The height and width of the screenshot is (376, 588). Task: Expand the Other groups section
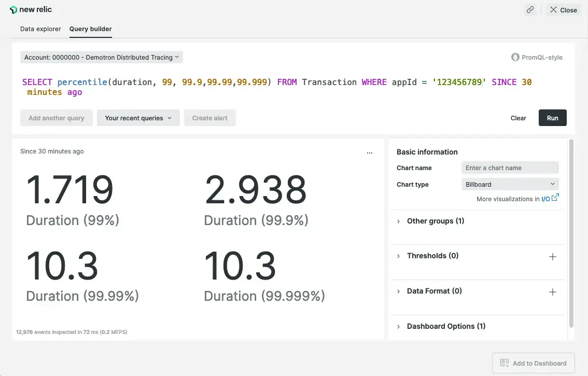pos(435,221)
